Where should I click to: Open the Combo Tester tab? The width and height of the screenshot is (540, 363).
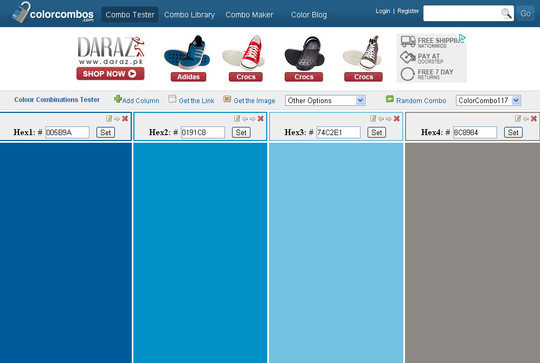[130, 15]
